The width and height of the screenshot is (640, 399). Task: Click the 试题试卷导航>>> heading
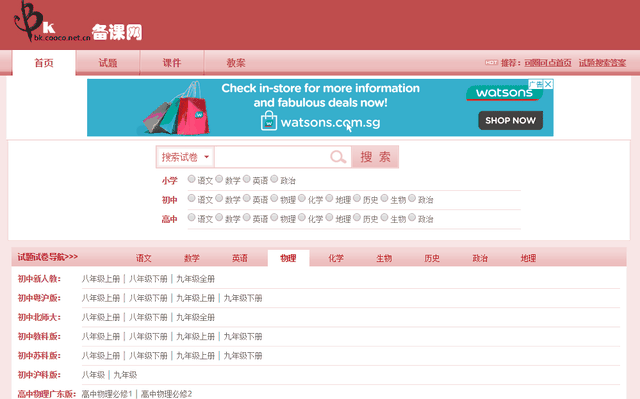tap(48, 257)
